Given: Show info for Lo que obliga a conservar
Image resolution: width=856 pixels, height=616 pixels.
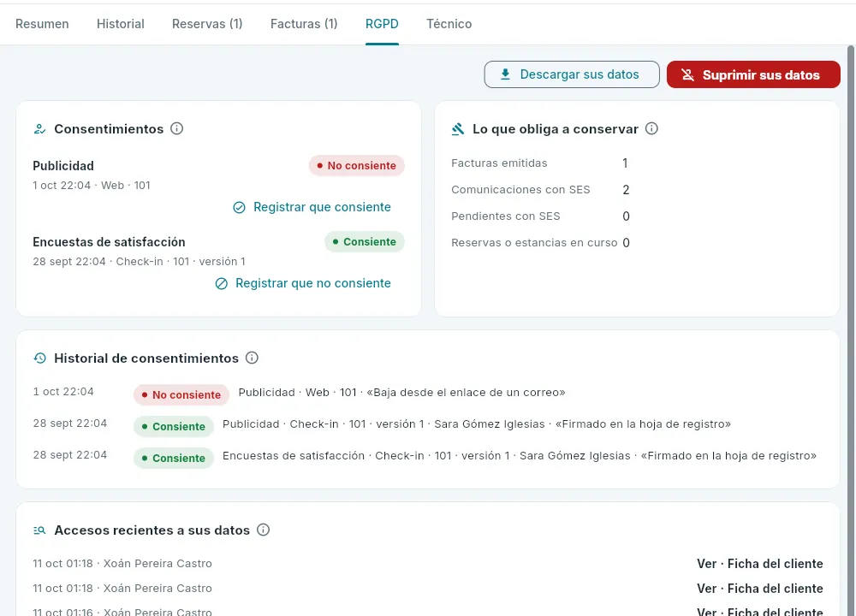Looking at the screenshot, I should pyautogui.click(x=651, y=129).
